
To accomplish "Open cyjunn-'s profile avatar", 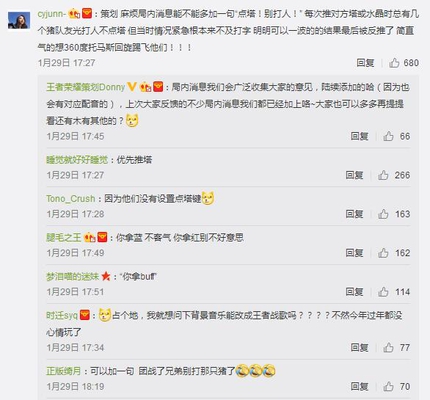I will tap(19, 20).
